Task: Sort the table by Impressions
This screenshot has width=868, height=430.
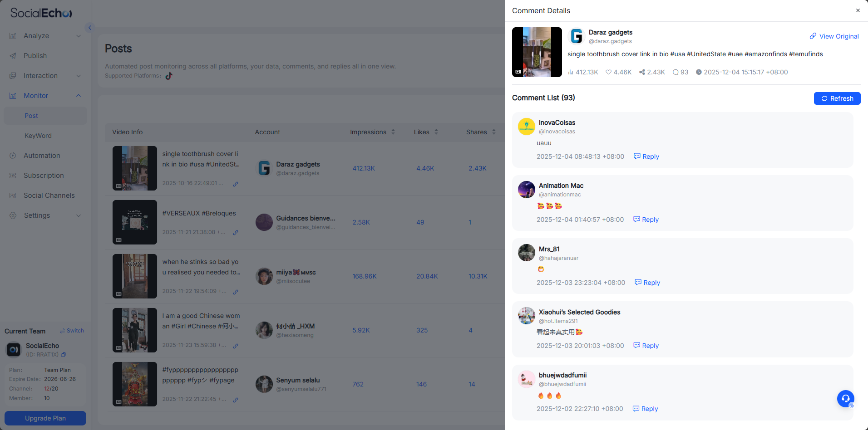Action: [x=393, y=132]
